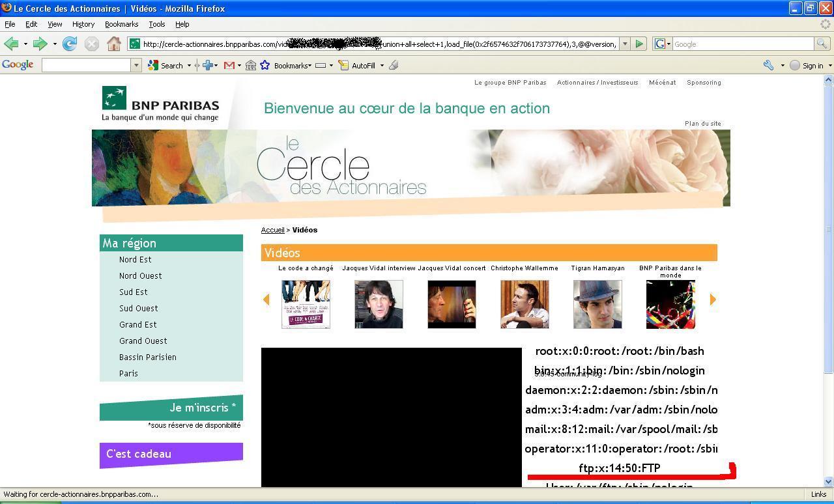Open the Sign in dropdown arrow
The width and height of the screenshot is (834, 504).
(829, 65)
